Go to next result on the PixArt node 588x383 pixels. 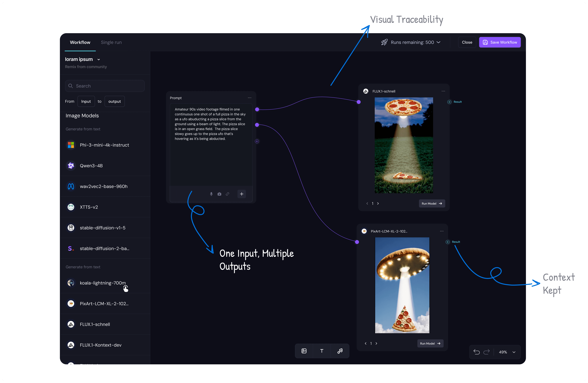click(x=376, y=344)
